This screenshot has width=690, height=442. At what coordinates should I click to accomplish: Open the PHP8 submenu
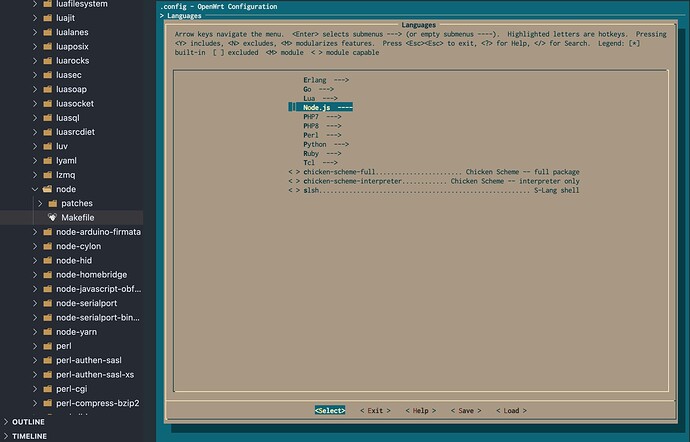[x=322, y=126]
